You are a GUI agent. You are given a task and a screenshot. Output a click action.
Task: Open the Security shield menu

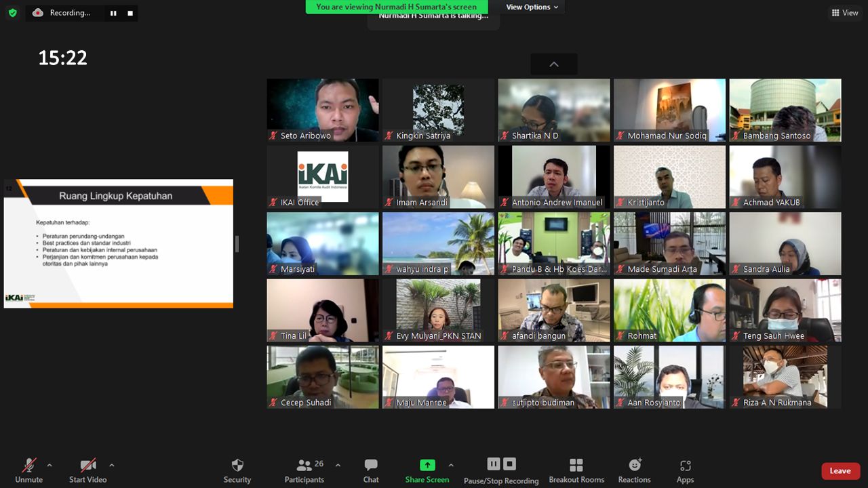237,470
